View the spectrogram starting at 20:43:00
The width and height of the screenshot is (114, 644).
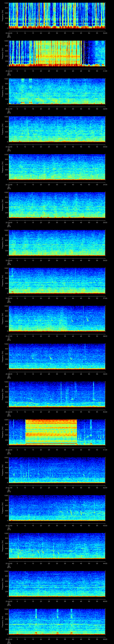[57, 546]
